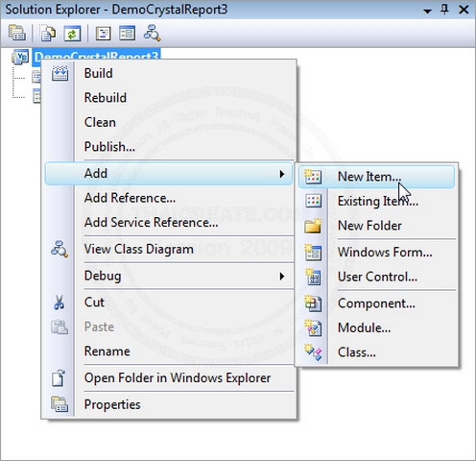Click the New Folder icon
This screenshot has width=476, height=461.
tap(313, 226)
